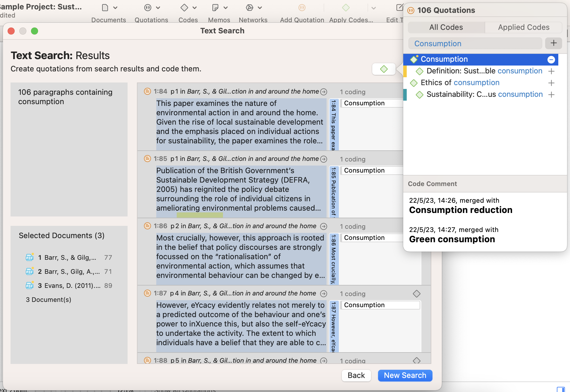This screenshot has width=570, height=392.
Task: Open quotation 1:84 via arrow icon
Action: point(324,92)
